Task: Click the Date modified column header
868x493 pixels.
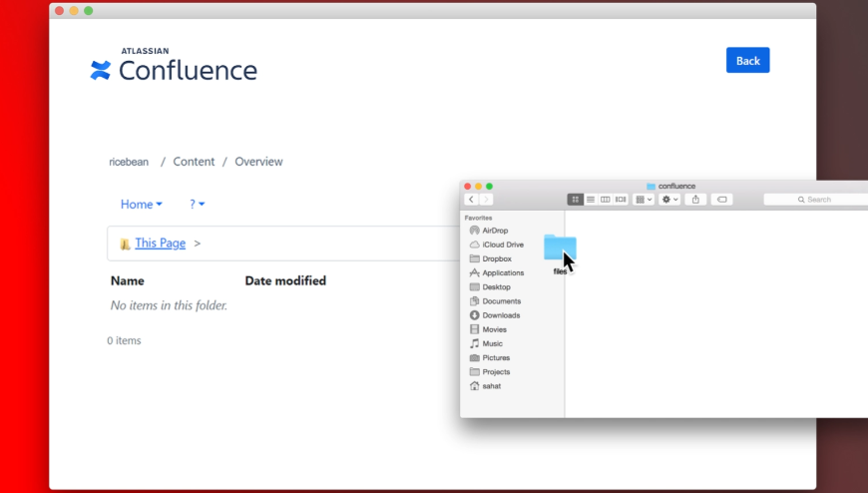Action: pyautogui.click(x=285, y=280)
